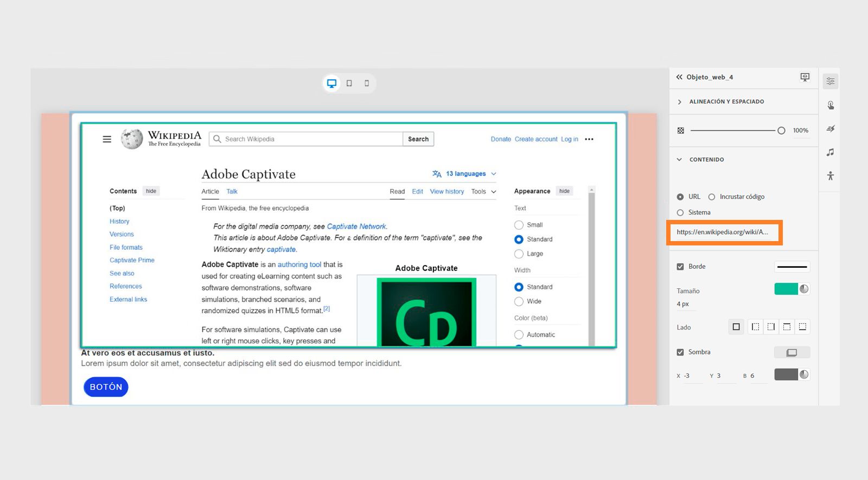
Task: Uncheck the Borde checkbox
Action: click(x=680, y=267)
